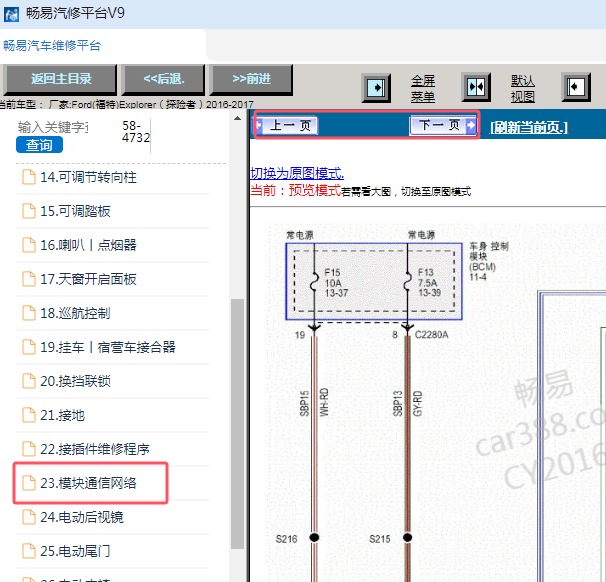
Task: Click splice label S215 in diagram
Action: (380, 539)
